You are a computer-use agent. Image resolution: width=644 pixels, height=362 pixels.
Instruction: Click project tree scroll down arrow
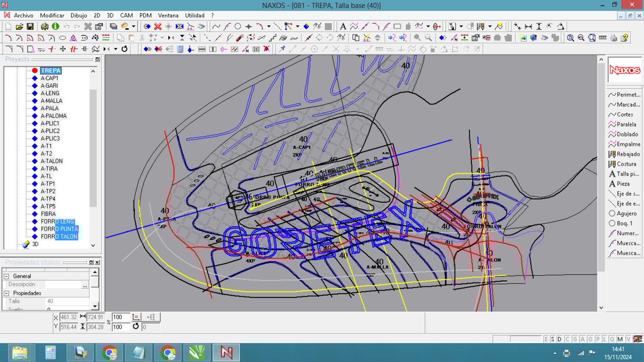coord(93,245)
